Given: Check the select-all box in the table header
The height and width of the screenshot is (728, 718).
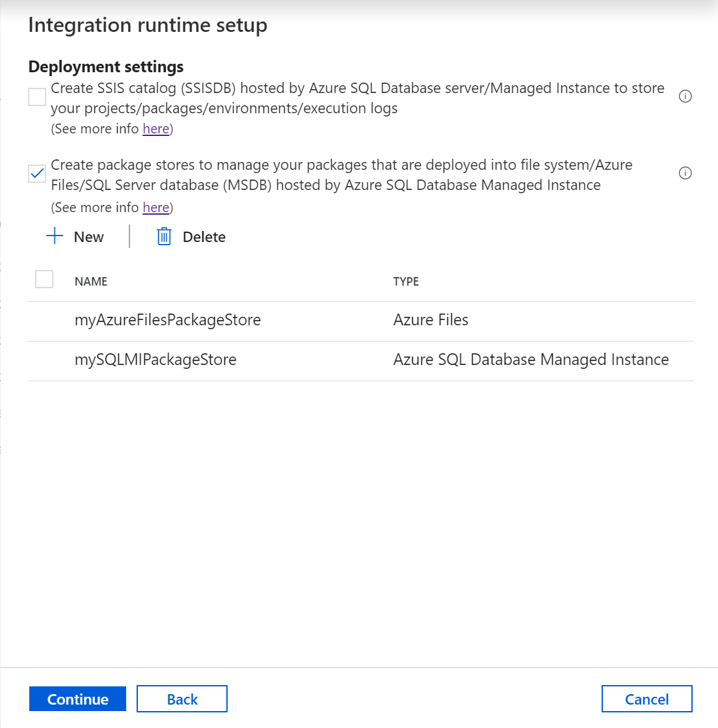Looking at the screenshot, I should pyautogui.click(x=44, y=278).
